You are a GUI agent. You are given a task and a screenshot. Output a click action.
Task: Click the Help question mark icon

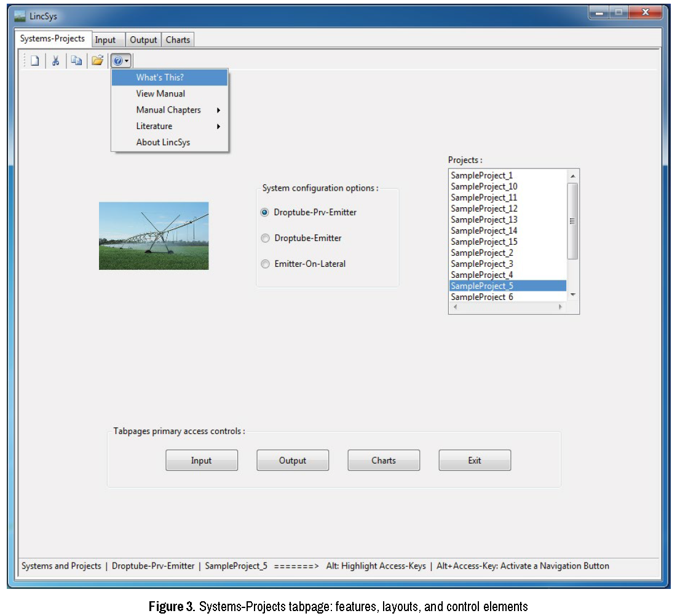[118, 60]
